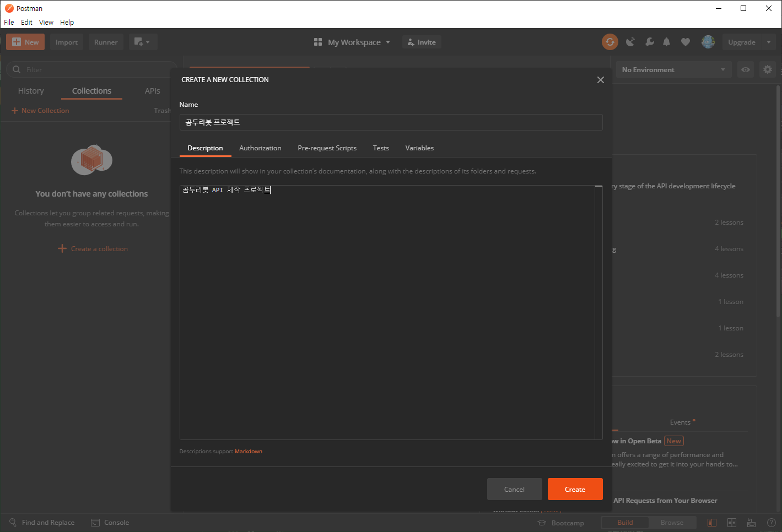Expand the My Workspace dropdown
Image resolution: width=782 pixels, height=532 pixels.
(x=352, y=42)
